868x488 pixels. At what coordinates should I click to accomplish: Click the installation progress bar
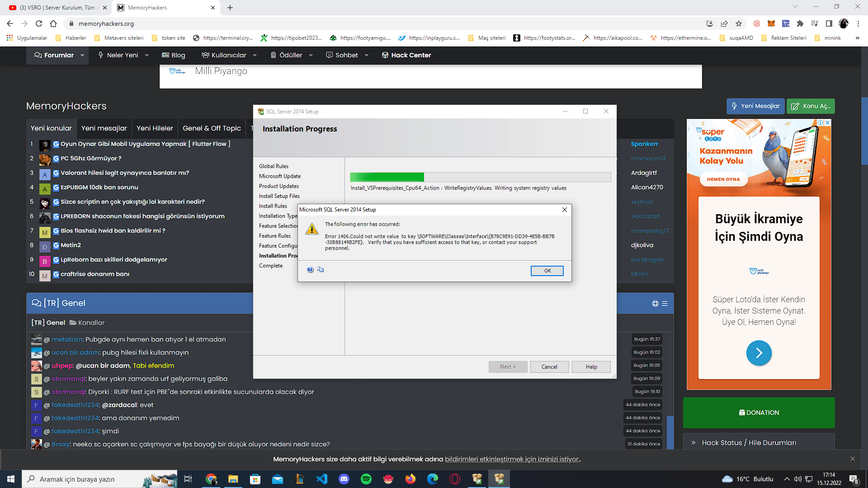[x=480, y=177]
